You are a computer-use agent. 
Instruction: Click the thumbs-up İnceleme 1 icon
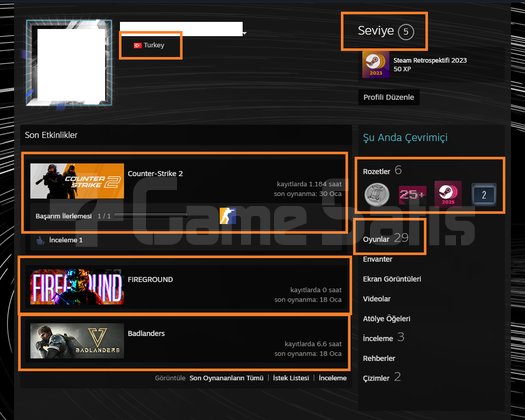coord(41,240)
